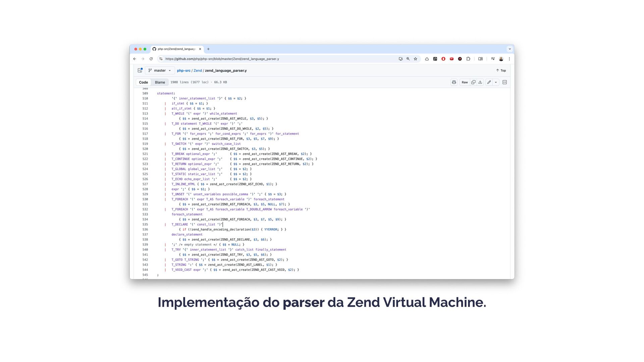
Task: Open the page zoom indicator
Action: point(408,59)
